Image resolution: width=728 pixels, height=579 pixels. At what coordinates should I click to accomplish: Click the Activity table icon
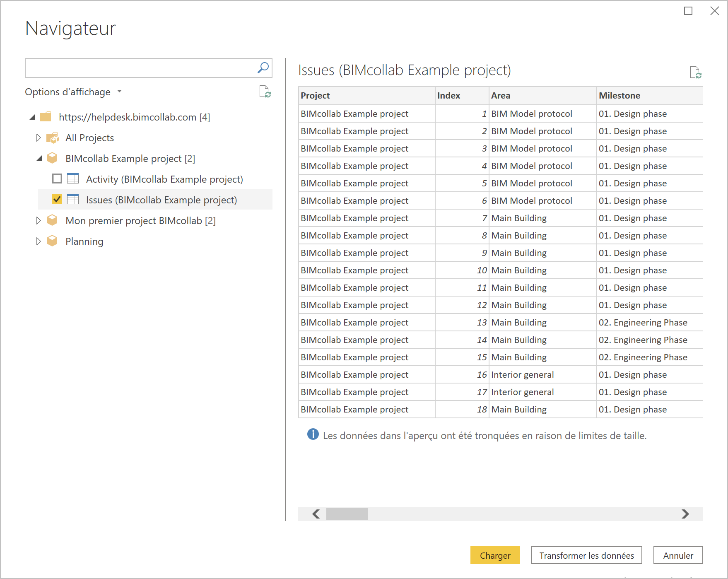pyautogui.click(x=73, y=179)
